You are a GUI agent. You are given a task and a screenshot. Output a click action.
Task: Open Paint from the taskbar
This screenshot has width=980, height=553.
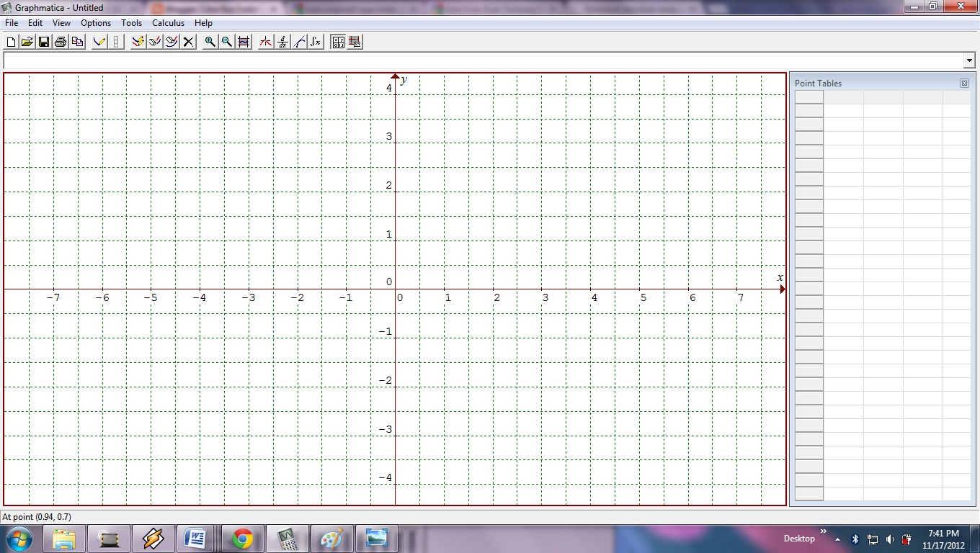[331, 539]
